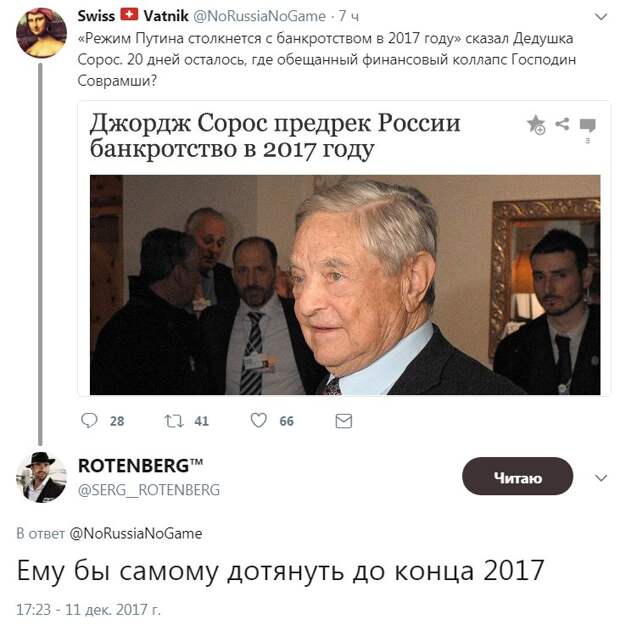Image resolution: width=620 pixels, height=625 pixels.
Task: Send tweet via envelope message icon
Action: pos(344,421)
